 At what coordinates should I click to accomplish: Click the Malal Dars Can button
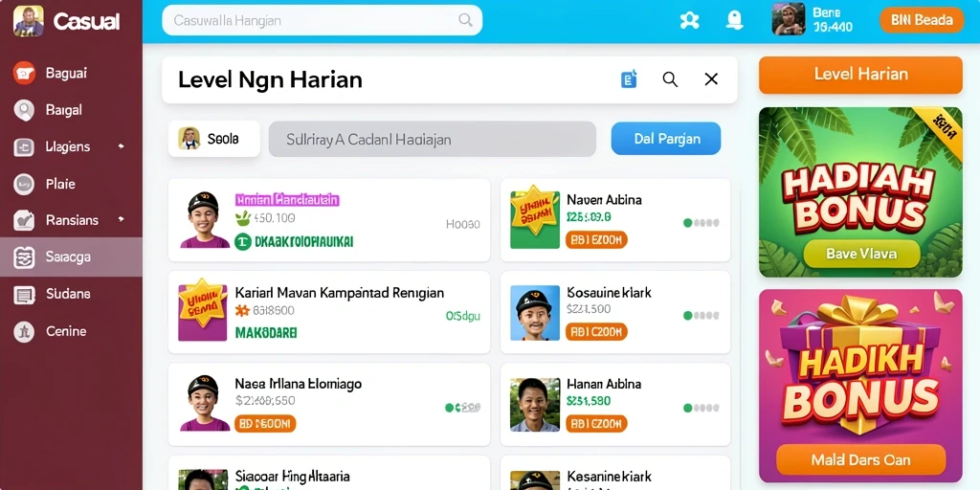(x=860, y=460)
